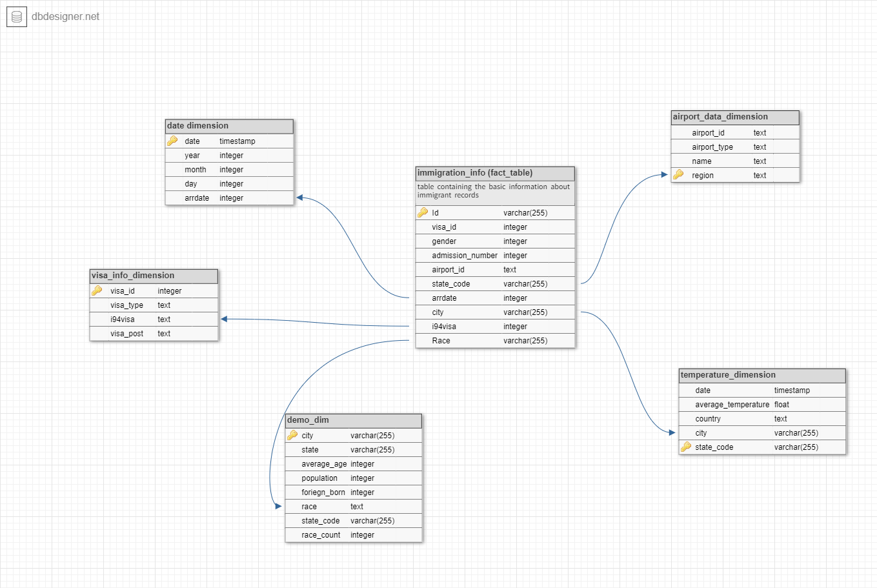Select the demo_dim table header
Screen dimensions: 877x588
tap(353, 420)
